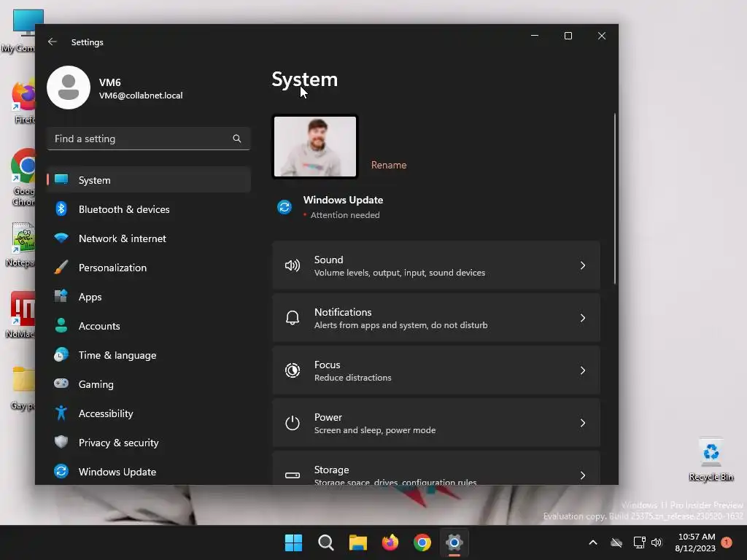Click the Settings gear in taskbar
The width and height of the screenshot is (747, 560).
(454, 542)
